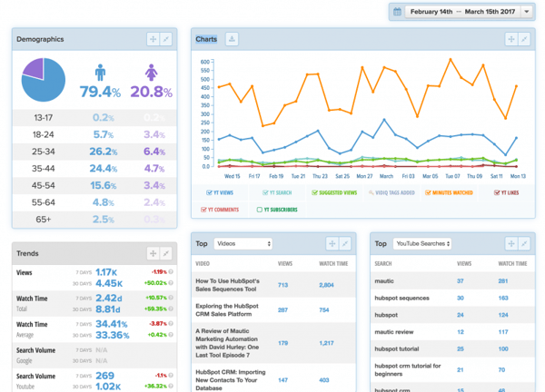Screen dimensions: 545x392
Task: Open the Top Videos selector dropdown
Action: coord(243,244)
